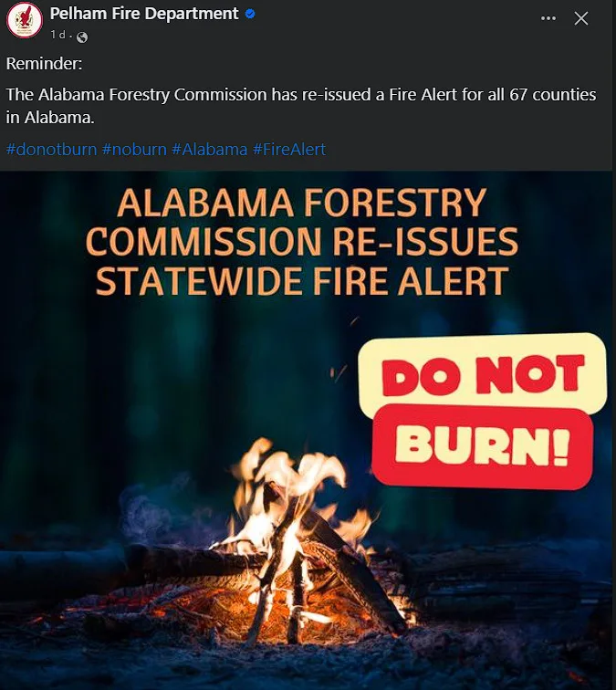Click the blue verified badge
The height and width of the screenshot is (690, 616).
coord(250,14)
